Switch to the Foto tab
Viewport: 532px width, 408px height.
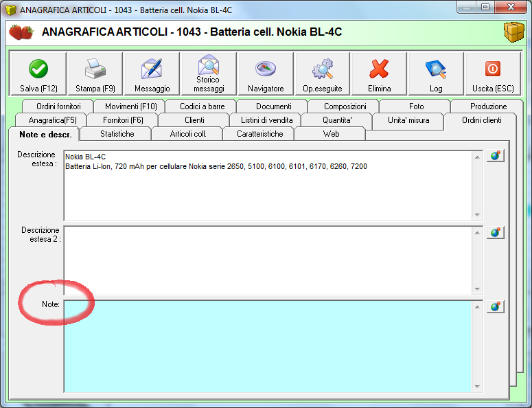[416, 106]
